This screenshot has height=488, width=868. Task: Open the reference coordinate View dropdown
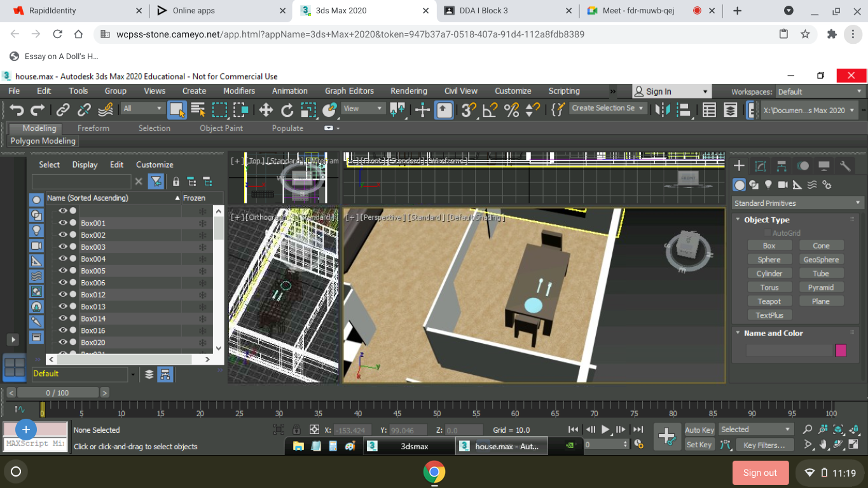tap(362, 107)
